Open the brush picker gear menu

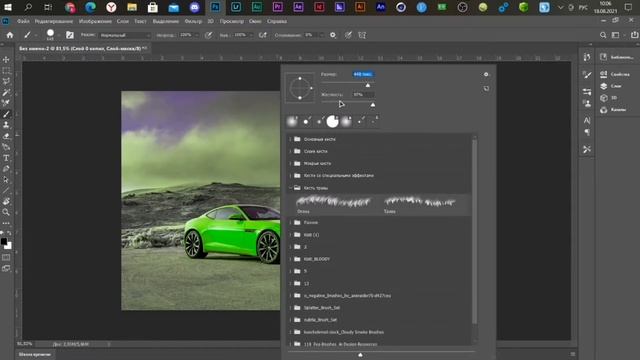point(486,74)
